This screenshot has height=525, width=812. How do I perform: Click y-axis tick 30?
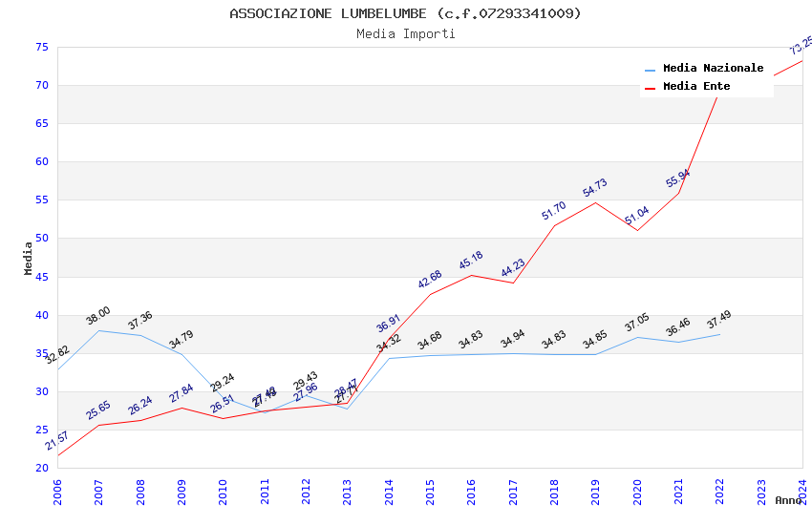tap(42, 392)
